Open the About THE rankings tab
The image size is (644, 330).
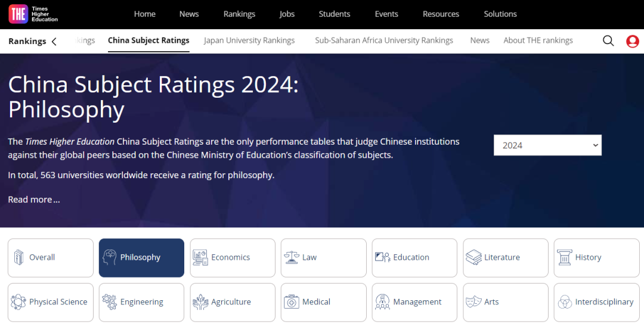coord(538,41)
